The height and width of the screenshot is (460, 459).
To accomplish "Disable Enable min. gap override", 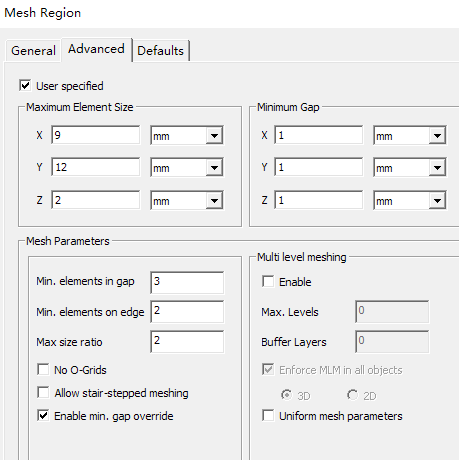I will click(x=43, y=415).
